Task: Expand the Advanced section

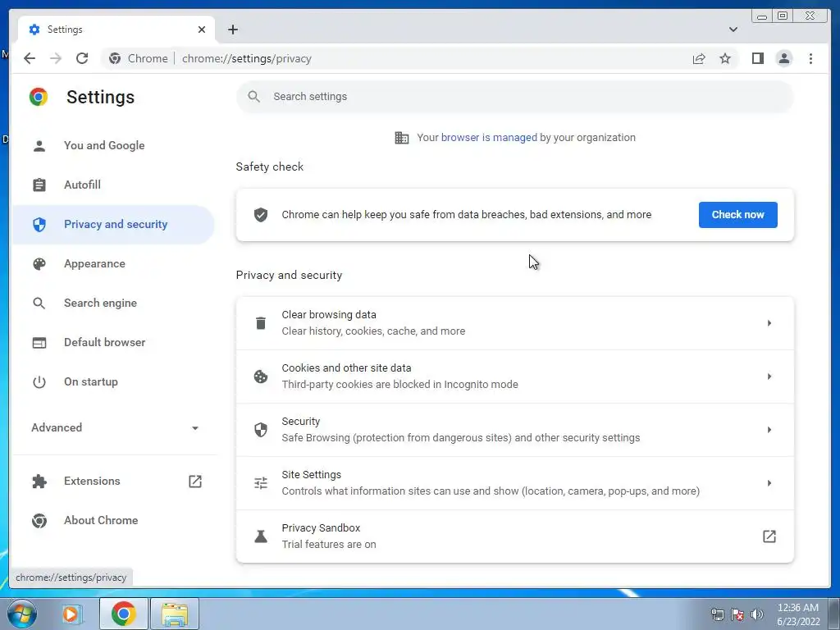Action: click(115, 427)
